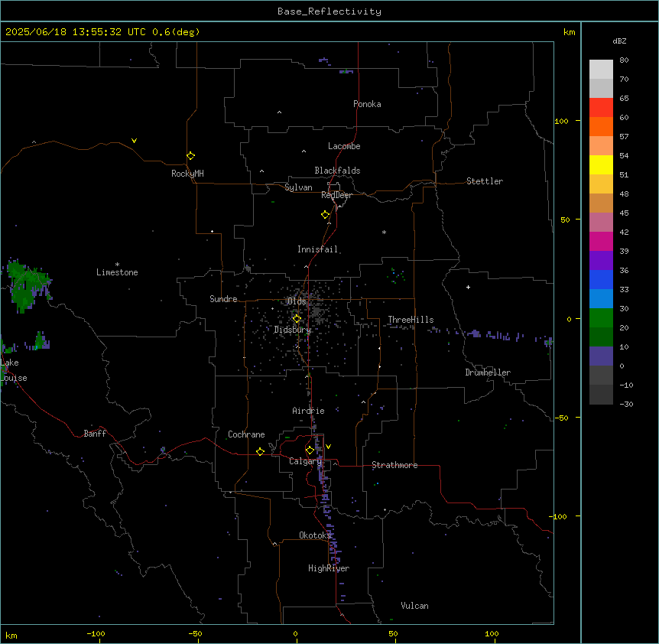Click the Airdrie label

[309, 411]
